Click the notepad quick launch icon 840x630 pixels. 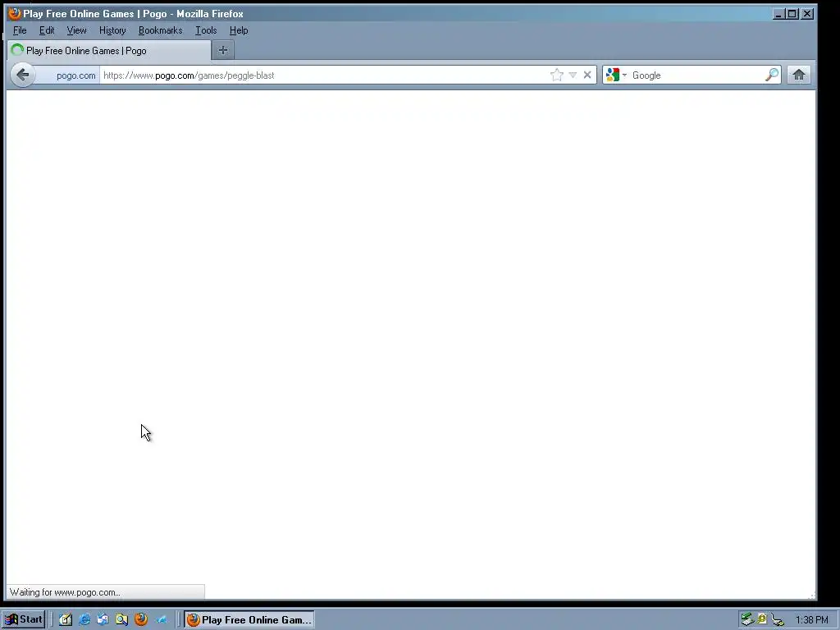[x=66, y=619]
